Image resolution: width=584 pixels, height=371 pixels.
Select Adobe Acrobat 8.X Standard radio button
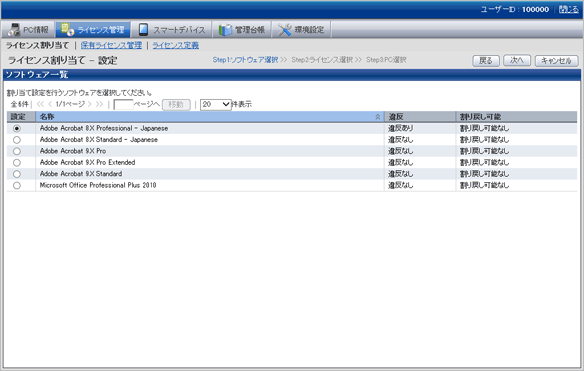[17, 140]
